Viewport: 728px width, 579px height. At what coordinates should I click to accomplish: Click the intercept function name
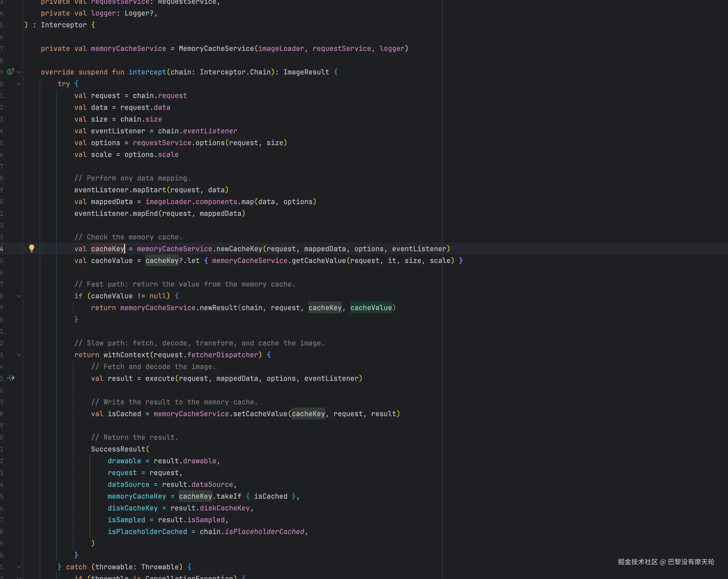(147, 72)
